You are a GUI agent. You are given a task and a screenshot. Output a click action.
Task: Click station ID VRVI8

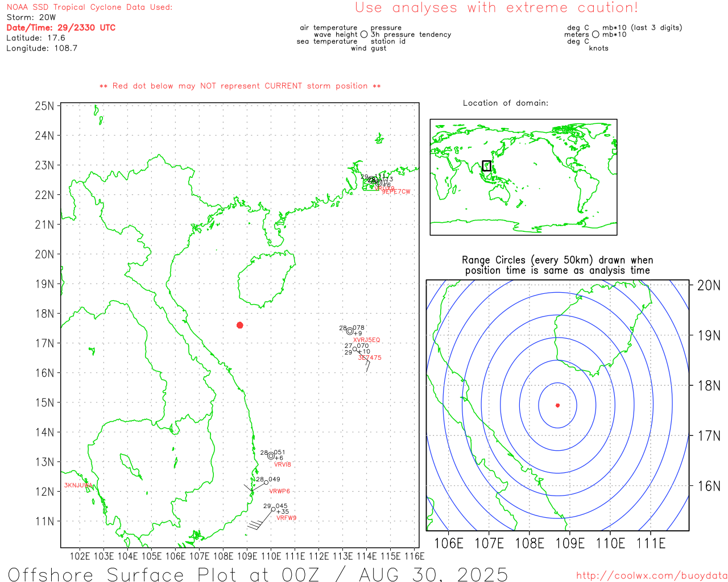[283, 464]
